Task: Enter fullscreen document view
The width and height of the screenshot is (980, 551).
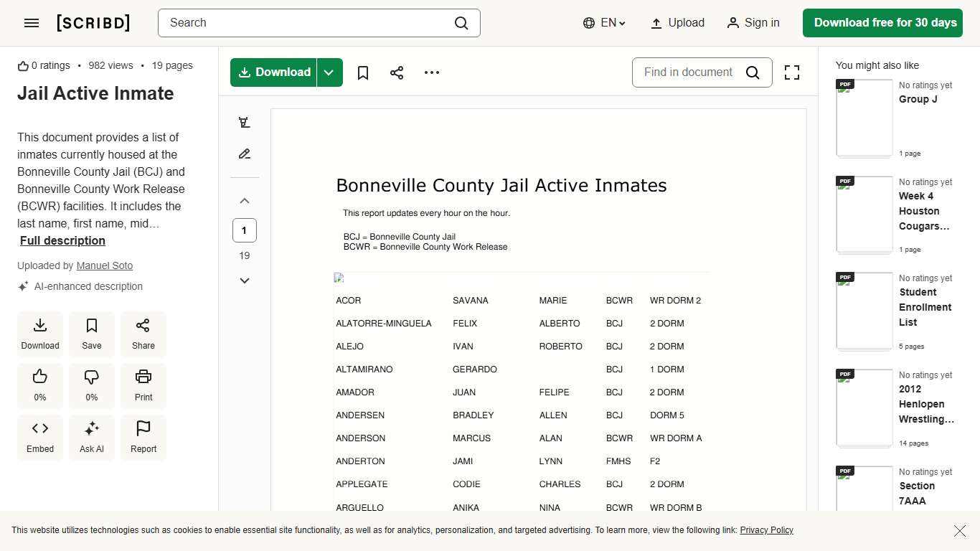Action: point(791,72)
